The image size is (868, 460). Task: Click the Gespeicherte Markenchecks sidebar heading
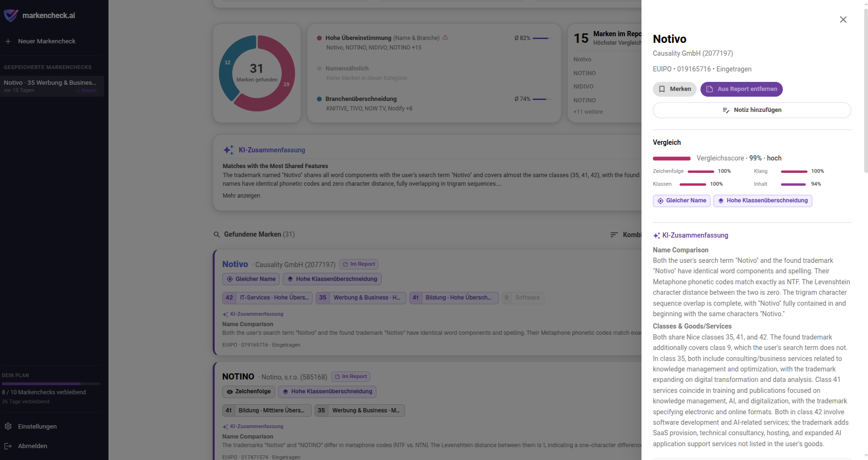[48, 67]
